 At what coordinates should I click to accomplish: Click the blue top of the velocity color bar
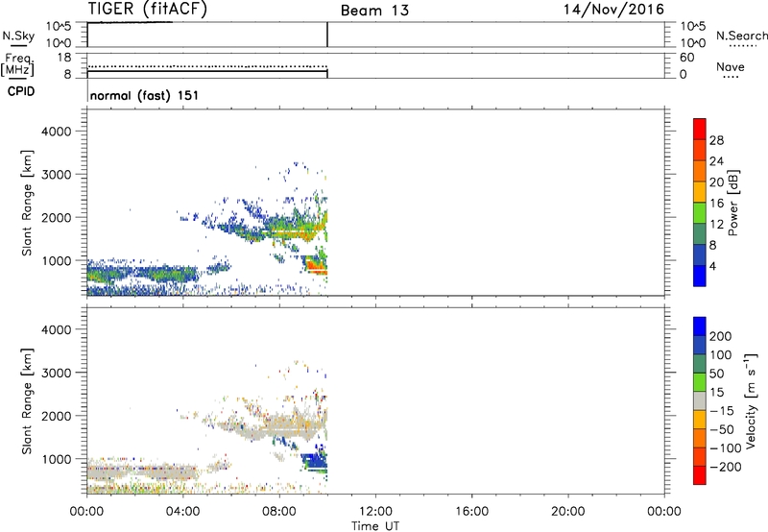[x=700, y=326]
